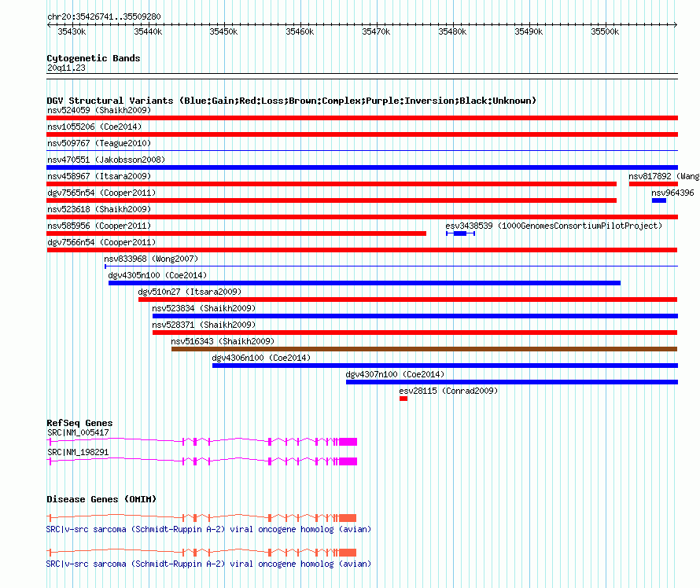
Task: Click the chr20:35426741..35509280 coordinates label
Action: 104,17
